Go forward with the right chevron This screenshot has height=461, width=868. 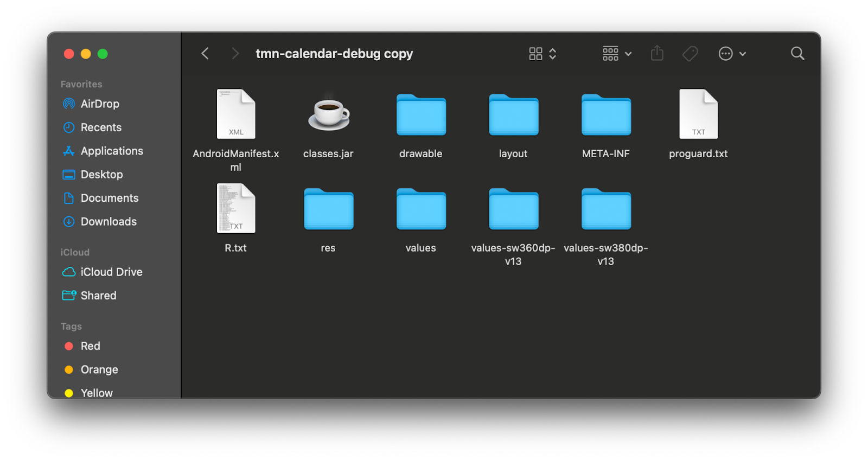pyautogui.click(x=235, y=53)
